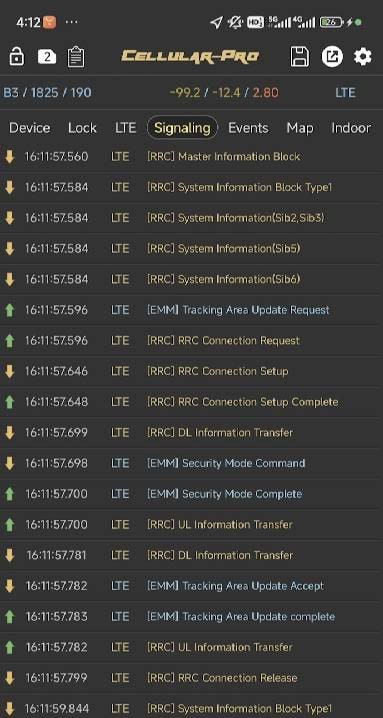Open the clipboard log icon

(x=76, y=57)
